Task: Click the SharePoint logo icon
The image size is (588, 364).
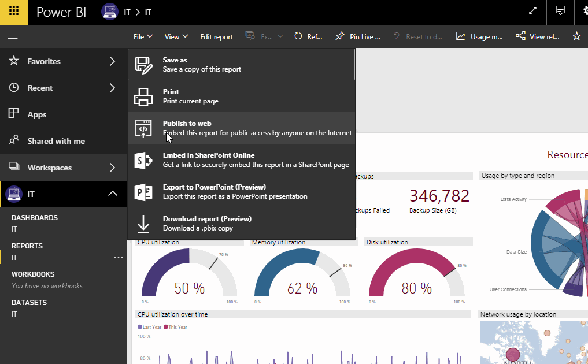Action: [143, 161]
